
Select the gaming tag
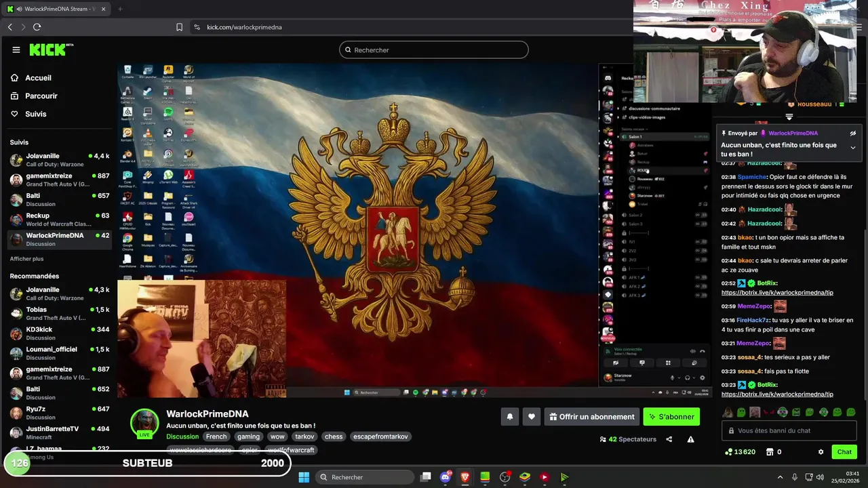pyautogui.click(x=248, y=436)
